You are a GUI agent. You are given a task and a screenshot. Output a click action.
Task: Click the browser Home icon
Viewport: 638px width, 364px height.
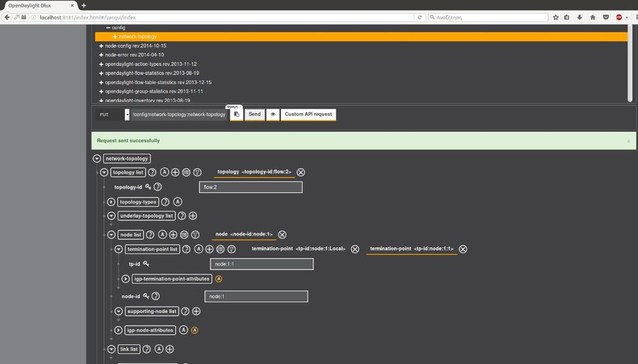point(593,17)
